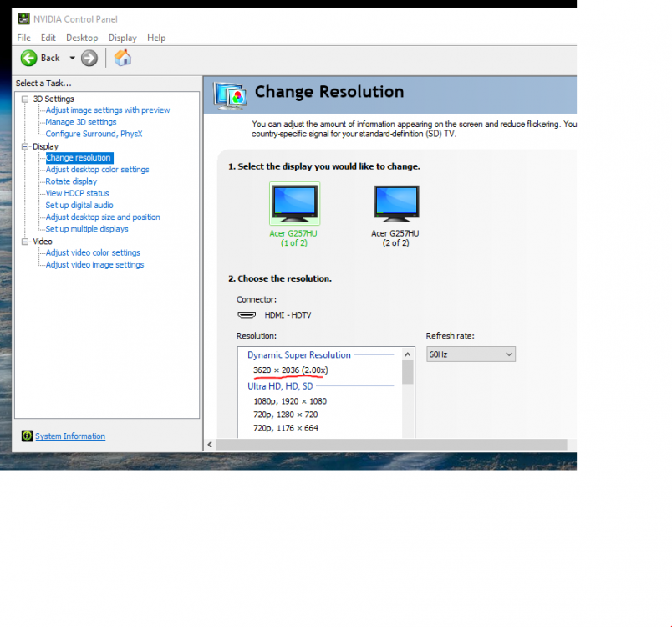
Task: Open the Help menu
Action: pos(156,38)
